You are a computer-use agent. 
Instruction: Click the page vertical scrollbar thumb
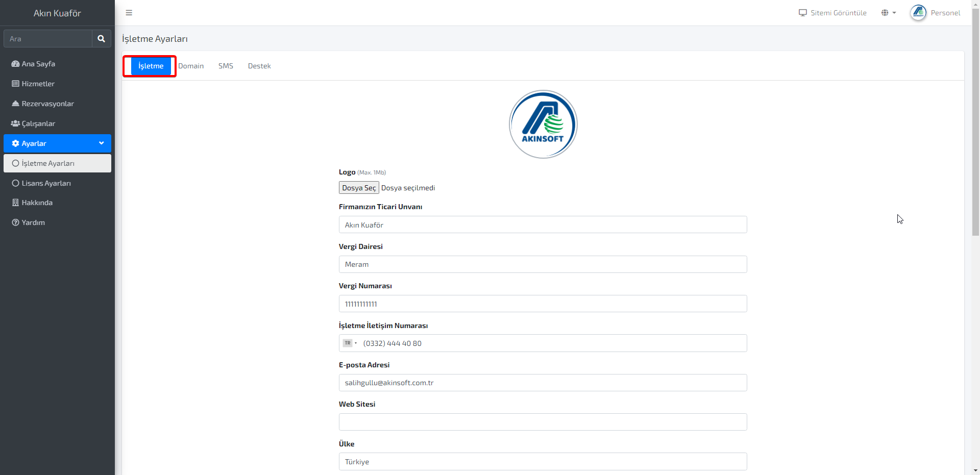(x=975, y=121)
